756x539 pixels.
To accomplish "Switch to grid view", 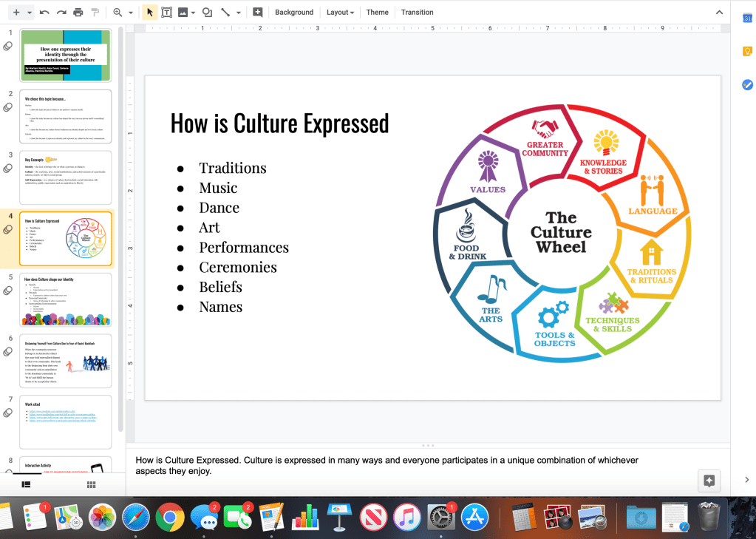I will tap(92, 484).
